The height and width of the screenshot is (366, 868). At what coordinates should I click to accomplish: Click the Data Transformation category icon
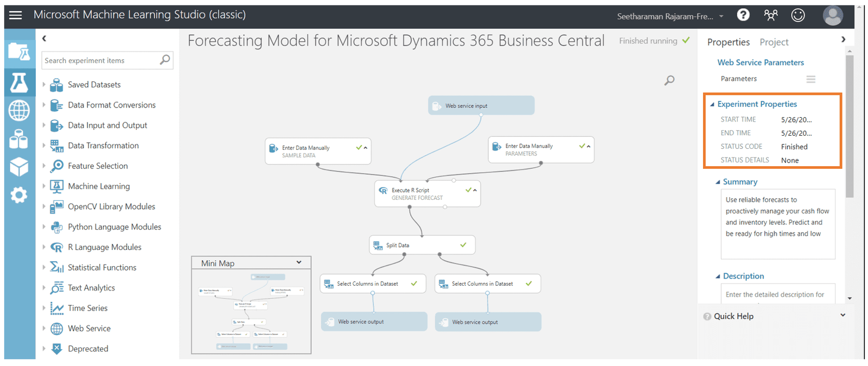click(x=56, y=146)
